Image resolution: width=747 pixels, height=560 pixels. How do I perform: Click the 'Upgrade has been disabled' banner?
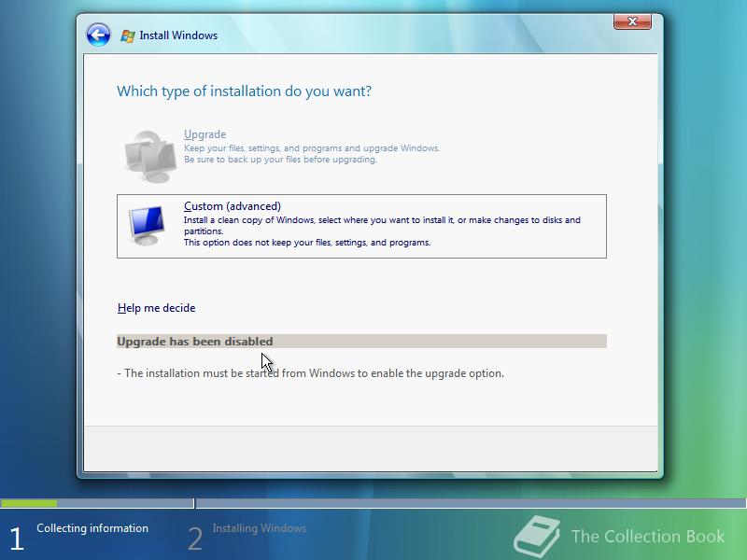[361, 342]
